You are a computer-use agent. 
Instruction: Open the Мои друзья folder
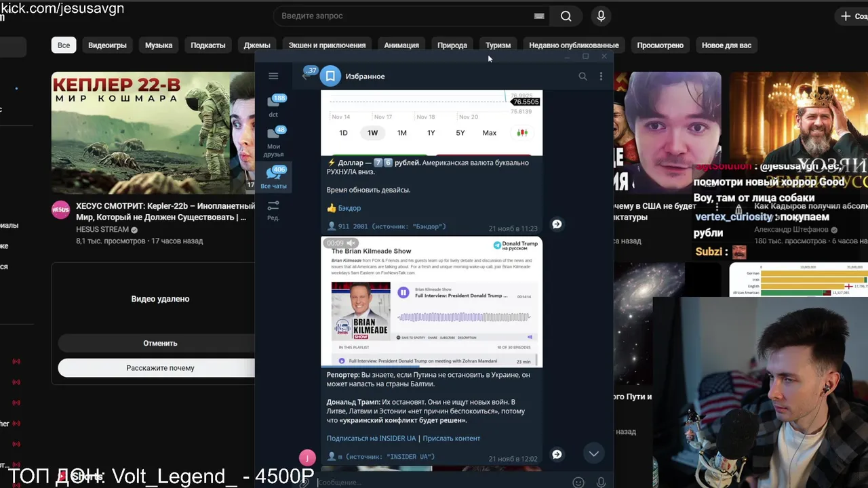pos(273,142)
